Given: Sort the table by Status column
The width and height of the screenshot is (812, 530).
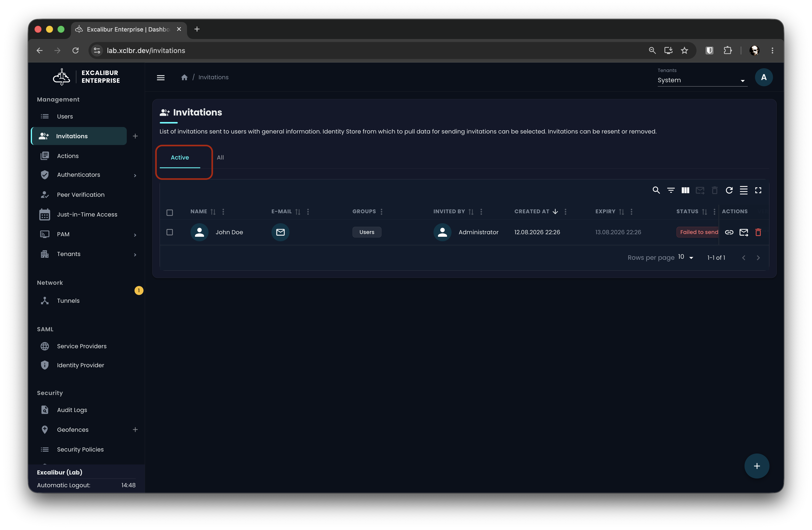Looking at the screenshot, I should [x=704, y=211].
